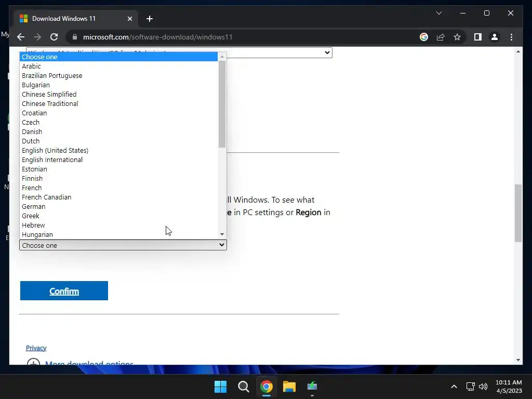Screen dimensions: 532x399
Task: Go back to the previous page
Action: click(x=21, y=37)
